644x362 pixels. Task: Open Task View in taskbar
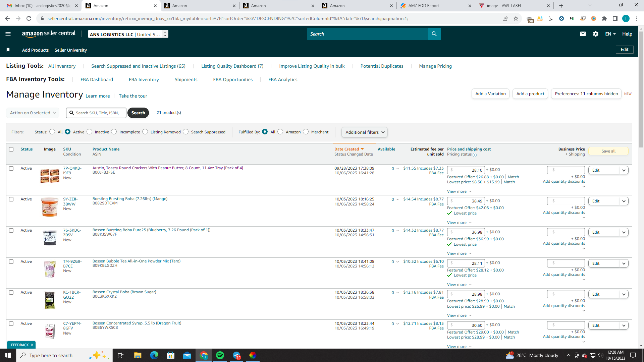coord(121,355)
